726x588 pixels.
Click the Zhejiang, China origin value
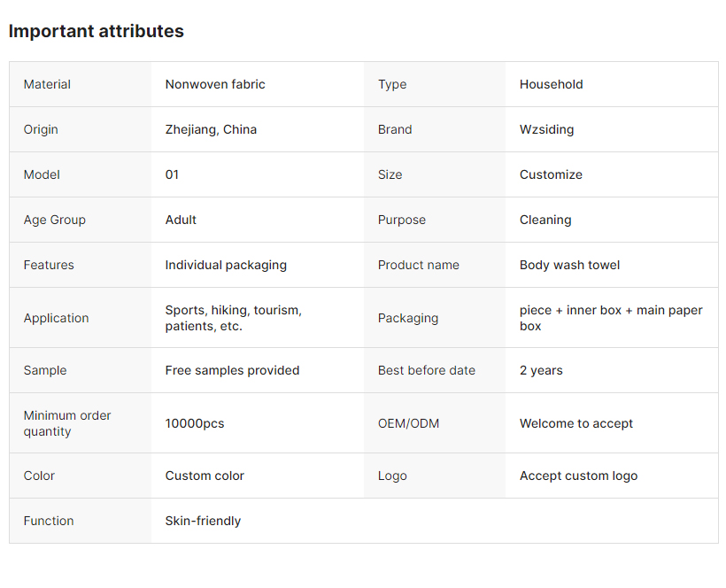coord(211,129)
